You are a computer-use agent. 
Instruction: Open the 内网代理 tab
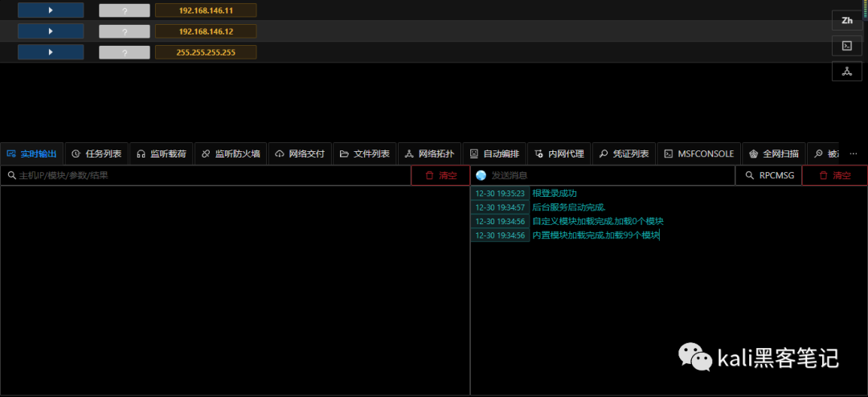[559, 154]
